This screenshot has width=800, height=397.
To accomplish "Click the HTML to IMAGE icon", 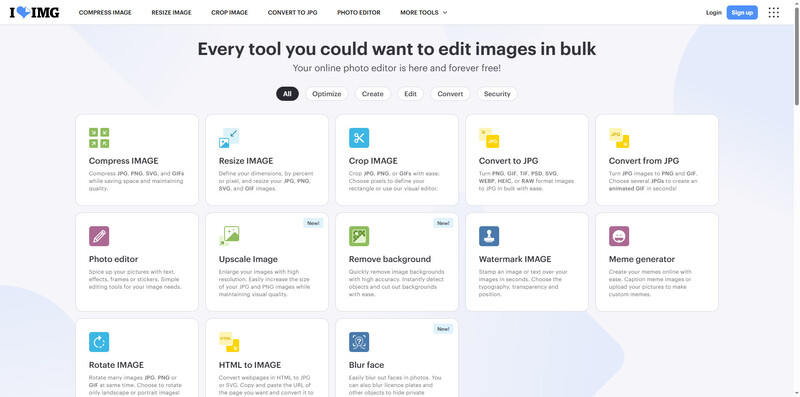I will coord(229,342).
